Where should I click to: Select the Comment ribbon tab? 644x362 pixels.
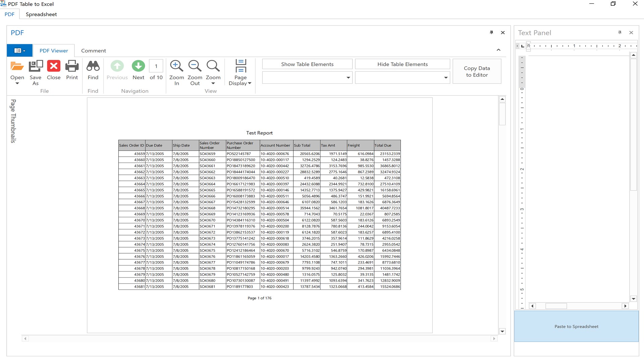coord(94,51)
